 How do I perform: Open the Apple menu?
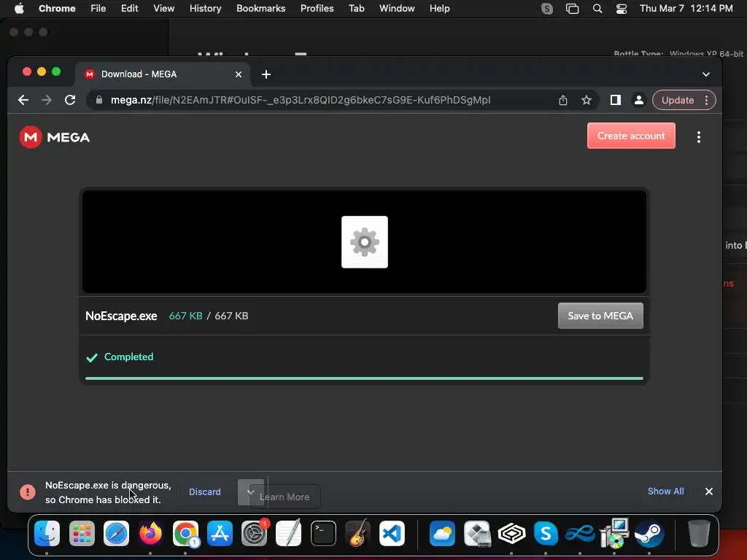[19, 9]
